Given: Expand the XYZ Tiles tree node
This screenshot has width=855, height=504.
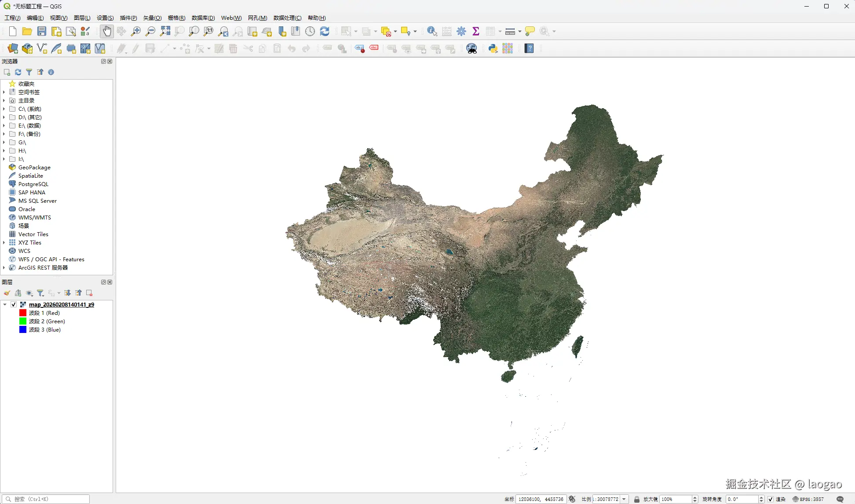Looking at the screenshot, I should 4,242.
